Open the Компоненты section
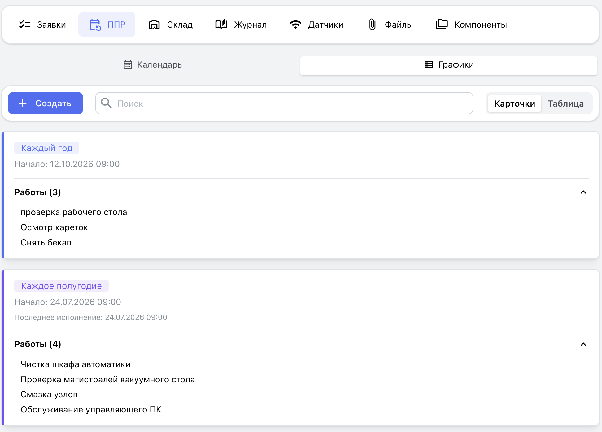602x432 pixels. click(x=471, y=25)
